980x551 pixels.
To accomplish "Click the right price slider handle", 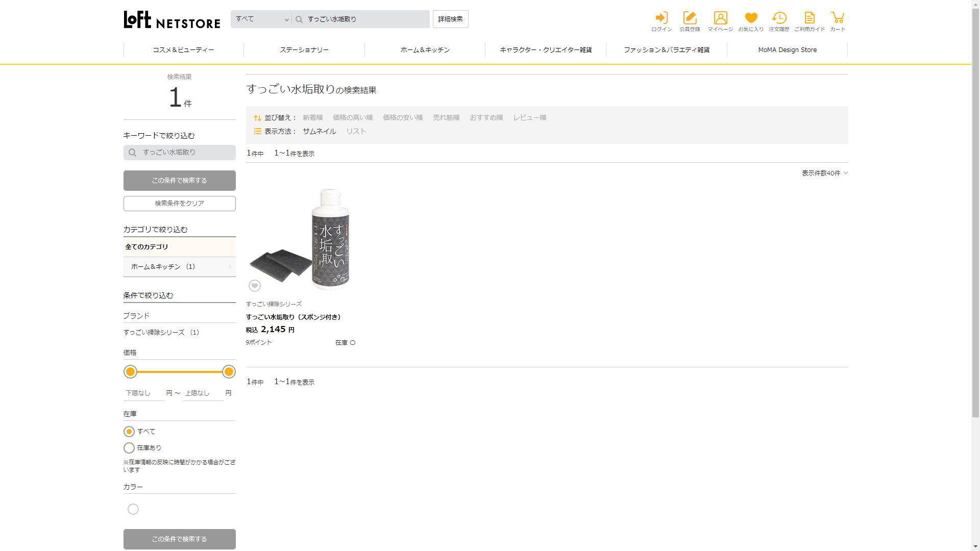I will (229, 372).
